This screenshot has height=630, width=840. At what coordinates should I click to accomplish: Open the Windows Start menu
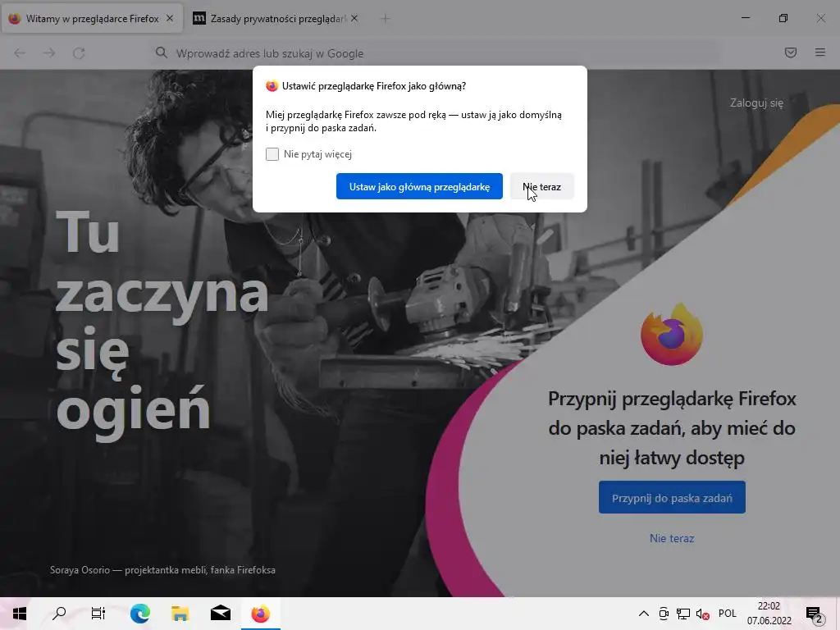(20, 614)
